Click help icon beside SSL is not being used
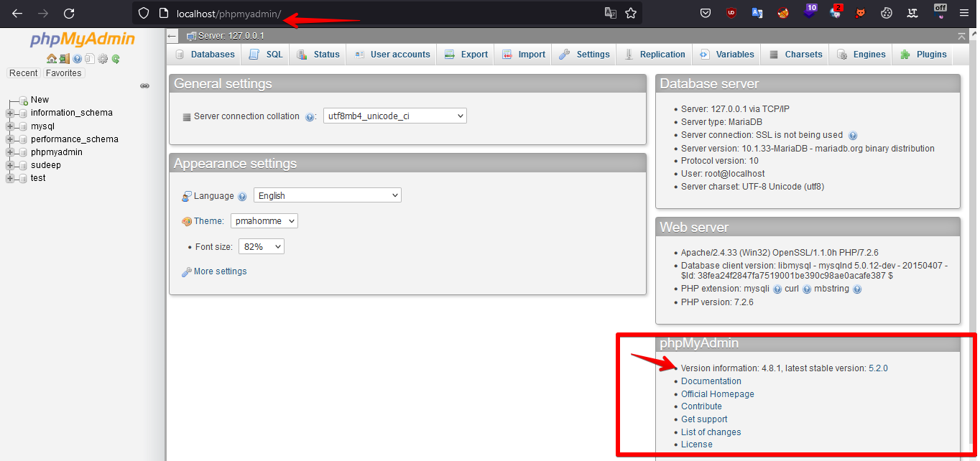This screenshot has width=980, height=461. click(853, 135)
